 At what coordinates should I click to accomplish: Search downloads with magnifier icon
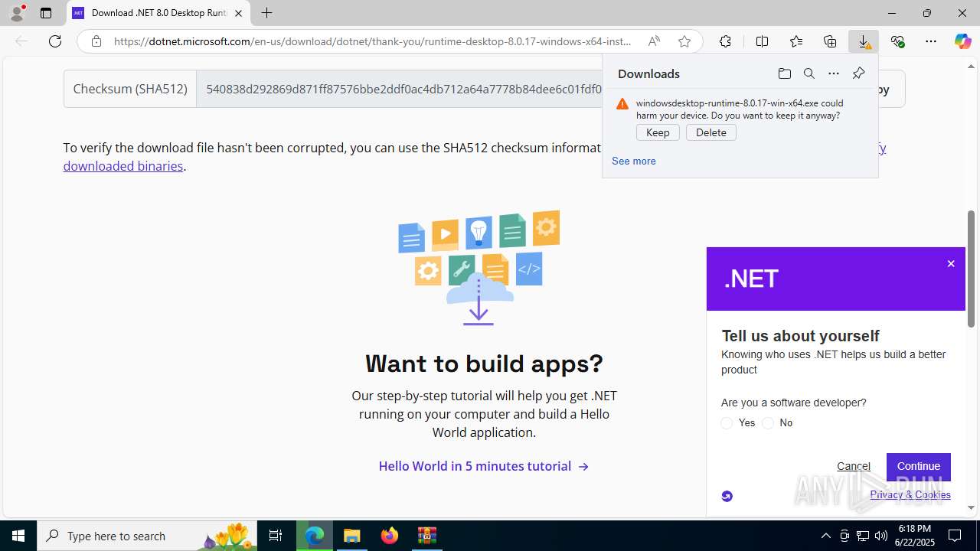pyautogui.click(x=808, y=73)
